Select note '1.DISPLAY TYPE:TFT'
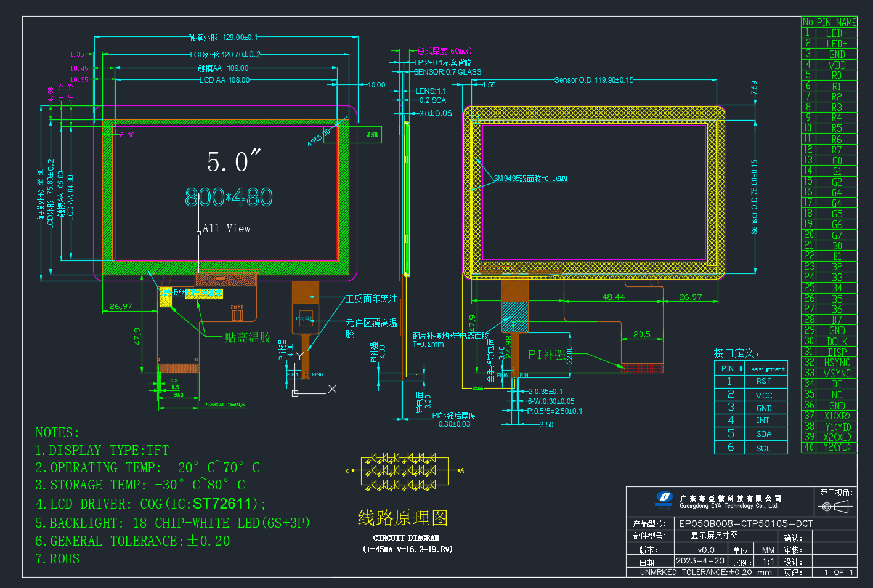 pos(102,451)
